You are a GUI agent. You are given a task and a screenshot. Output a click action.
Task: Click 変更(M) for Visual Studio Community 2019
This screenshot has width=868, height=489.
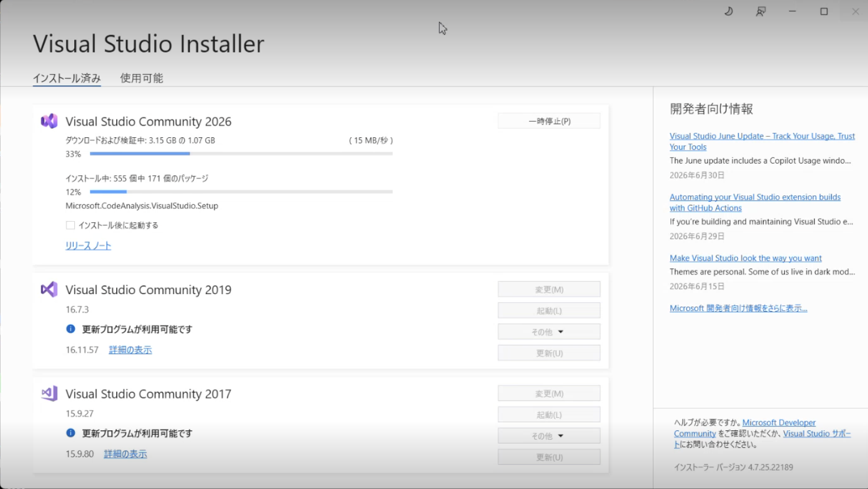click(549, 289)
